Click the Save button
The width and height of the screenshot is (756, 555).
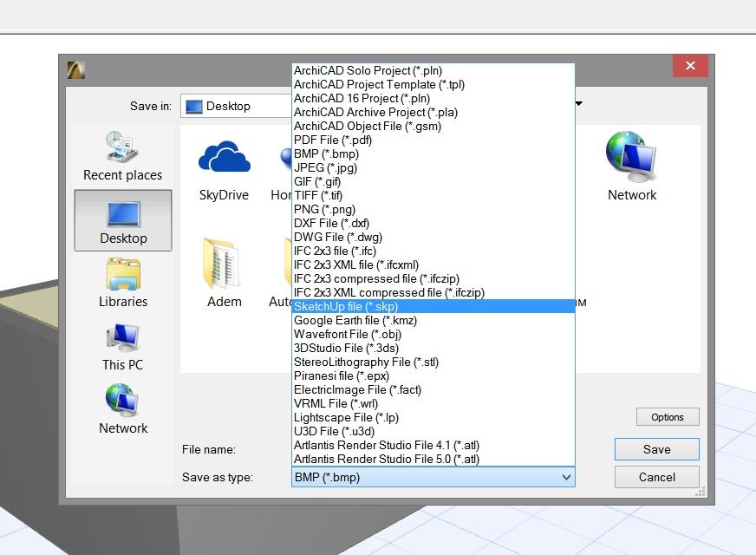tap(656, 449)
